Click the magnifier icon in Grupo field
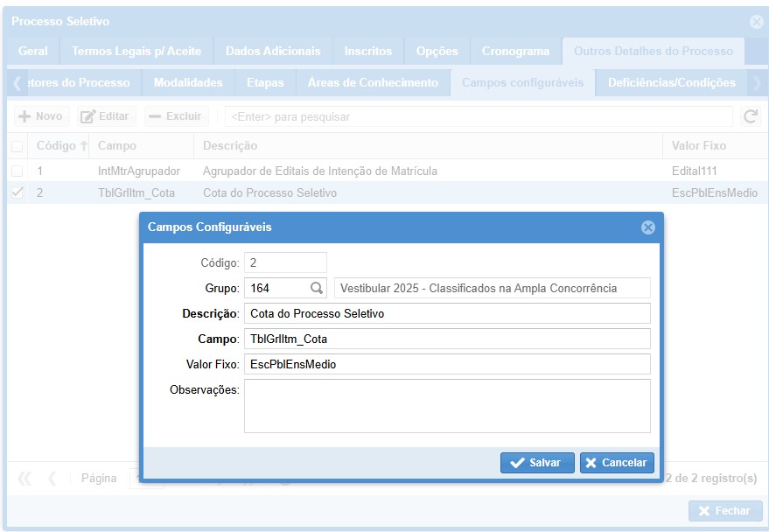Screen dimensions: 769x532 coord(316,288)
